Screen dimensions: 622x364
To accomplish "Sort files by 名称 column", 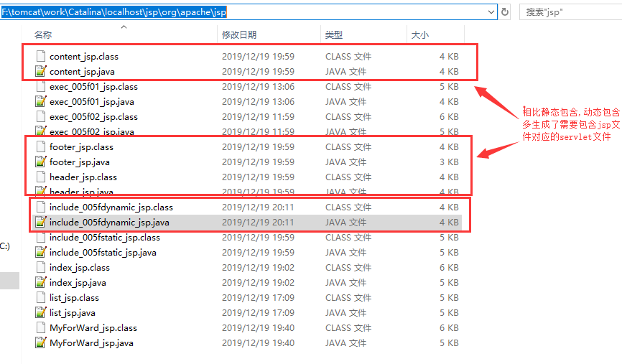I will [43, 35].
